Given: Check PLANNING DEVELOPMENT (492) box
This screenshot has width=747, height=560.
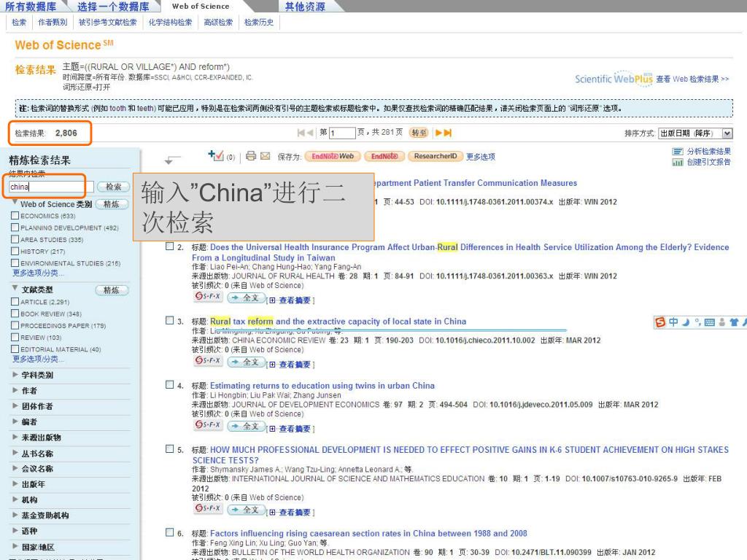Looking at the screenshot, I should pyautogui.click(x=15, y=227).
